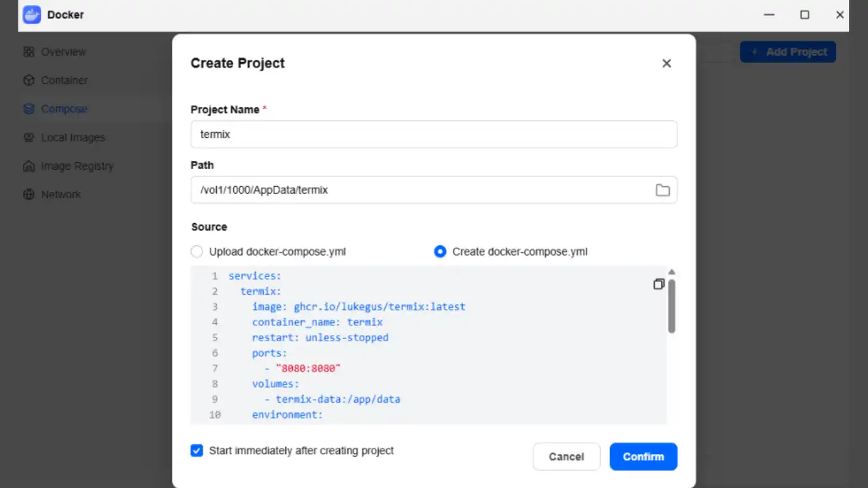Click the line 'image: ghcr.io/lukegus/termix:latest'
This screenshot has width=868, height=488.
coord(359,307)
